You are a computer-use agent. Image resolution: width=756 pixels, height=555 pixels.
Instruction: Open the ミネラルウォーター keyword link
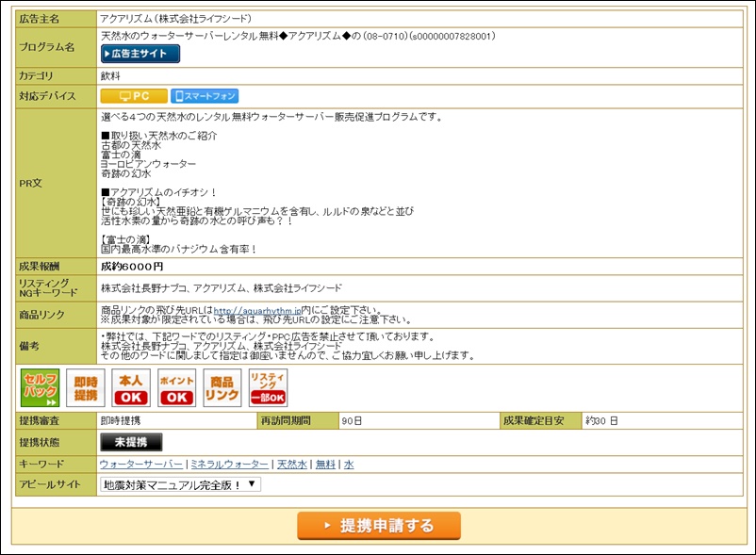tap(229, 465)
